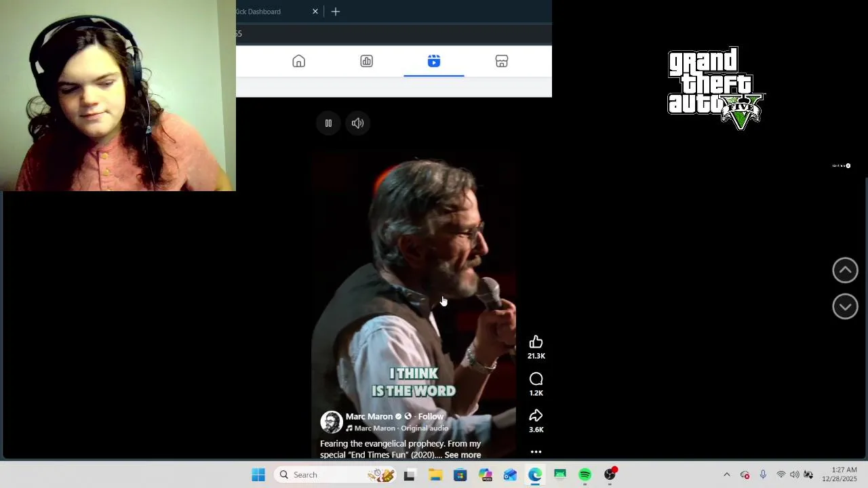868x488 pixels.
Task: Mute the reel audio
Action: point(357,123)
